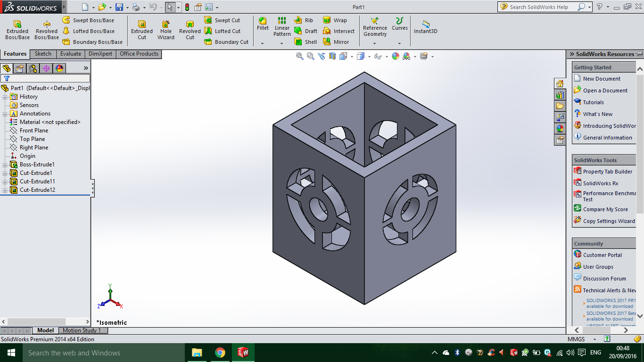Open the Office Products tab
Viewport: 644px width, 362px height.
point(139,54)
